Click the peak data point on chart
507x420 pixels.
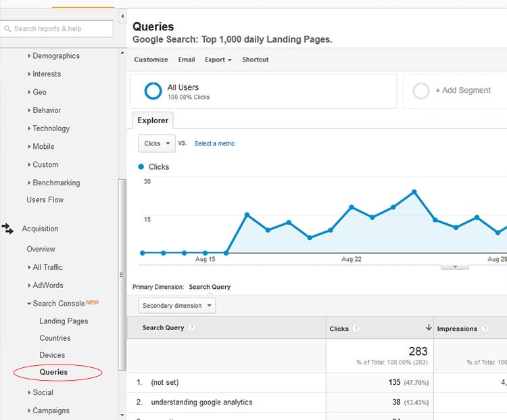pyautogui.click(x=414, y=192)
